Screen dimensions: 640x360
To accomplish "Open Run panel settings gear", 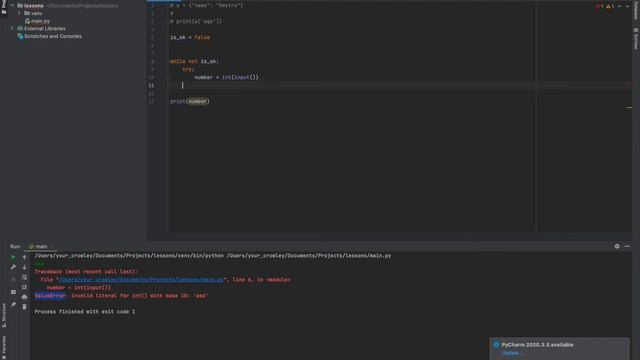I will tap(617, 246).
